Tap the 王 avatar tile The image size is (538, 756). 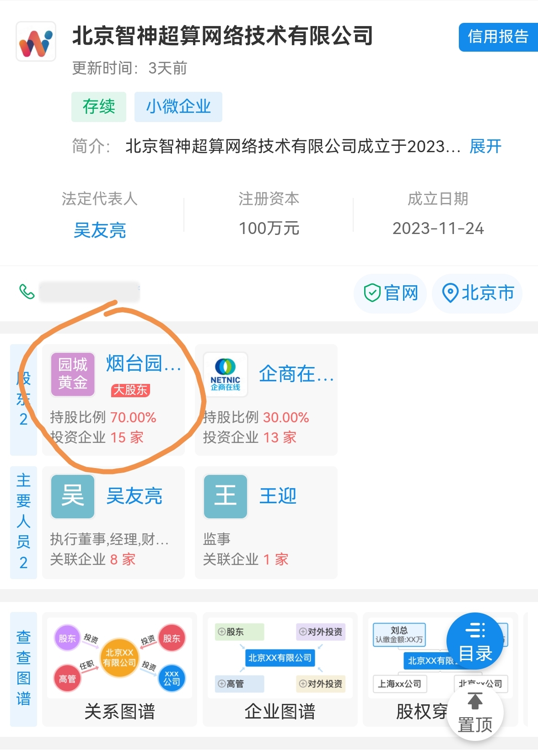pyautogui.click(x=226, y=496)
